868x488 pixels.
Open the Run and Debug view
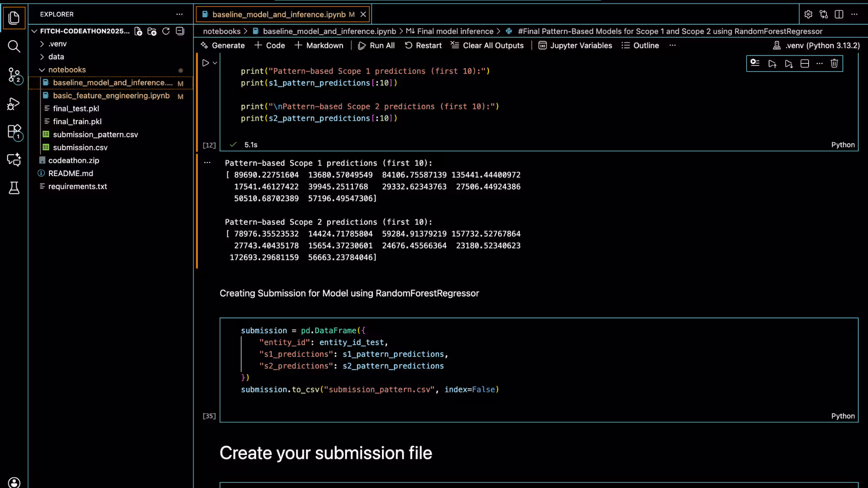click(14, 104)
